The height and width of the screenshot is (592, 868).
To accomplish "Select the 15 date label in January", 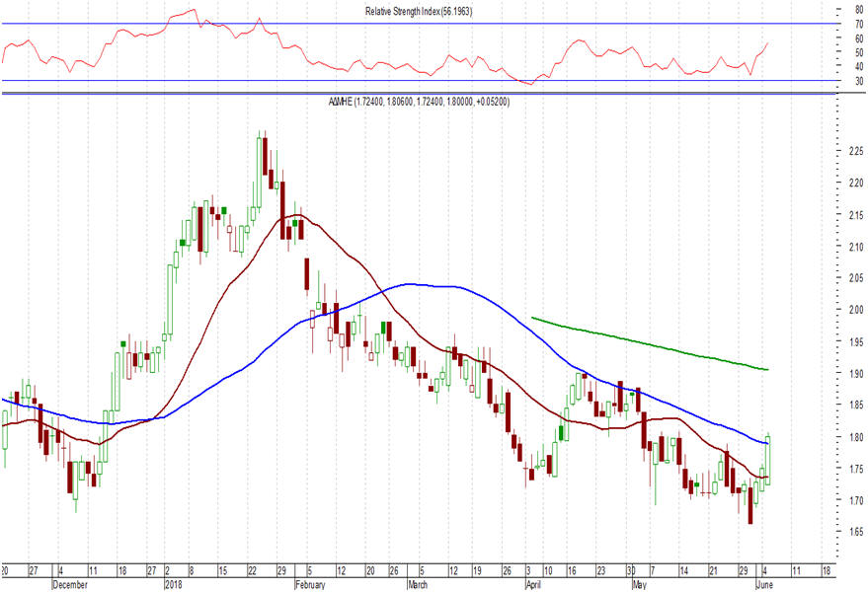I will tap(222, 570).
